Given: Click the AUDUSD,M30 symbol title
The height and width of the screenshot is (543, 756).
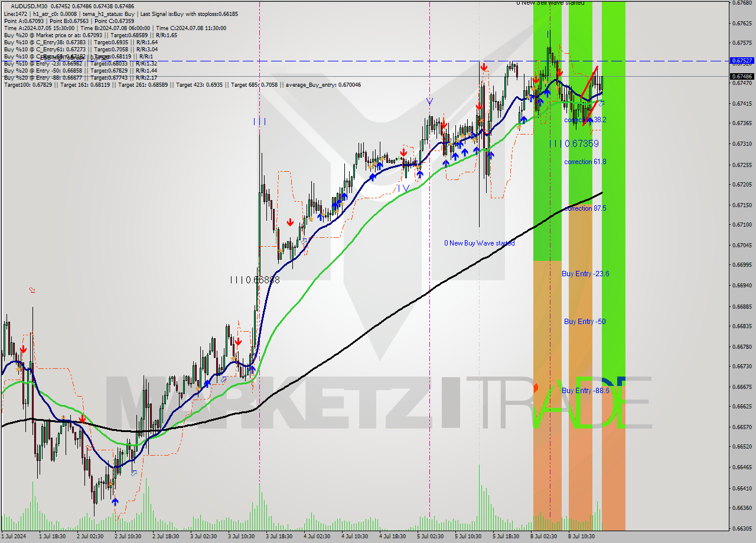Looking at the screenshot, I should pyautogui.click(x=29, y=5).
